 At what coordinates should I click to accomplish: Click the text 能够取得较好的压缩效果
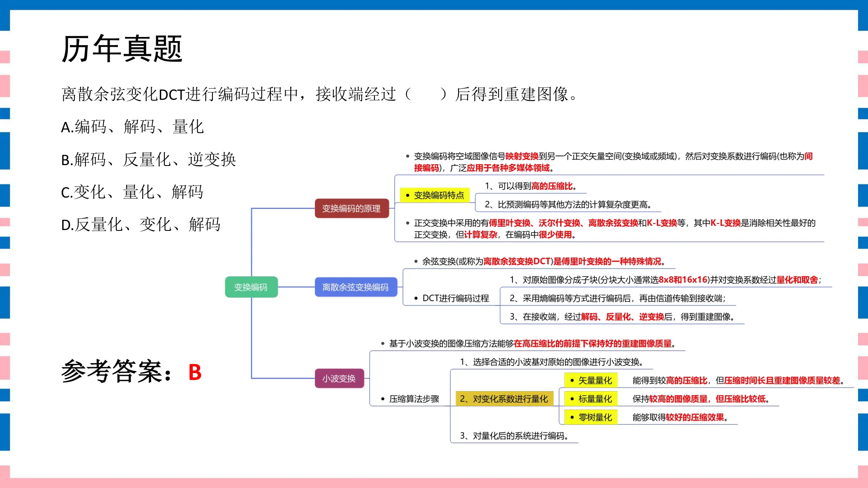(x=680, y=417)
